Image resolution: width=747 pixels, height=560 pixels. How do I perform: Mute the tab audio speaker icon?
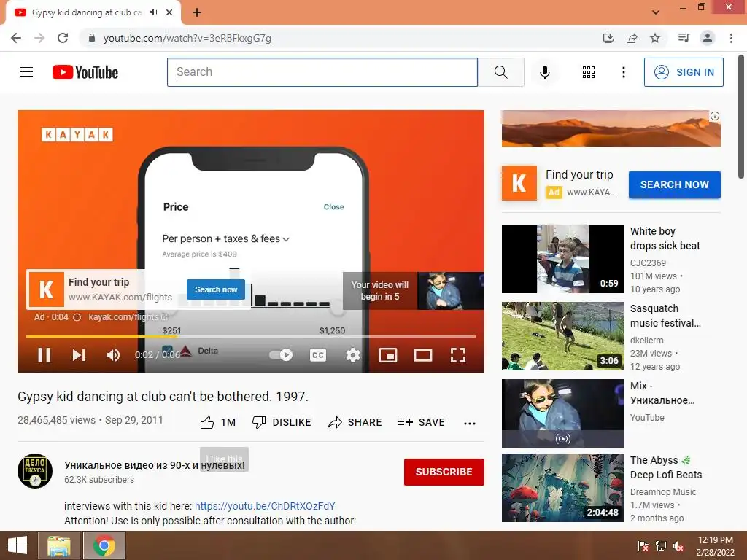tap(153, 12)
